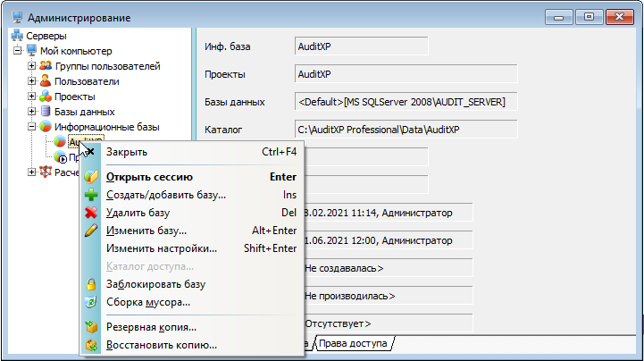Click the Группы пользователей people icon

46,66
